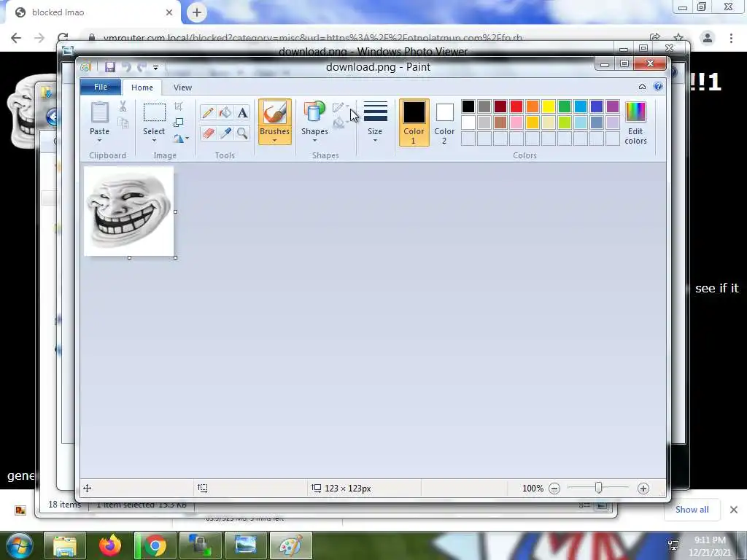747x560 pixels.
Task: Open Customize Quick Access Toolbar dropdown
Action: click(x=155, y=68)
